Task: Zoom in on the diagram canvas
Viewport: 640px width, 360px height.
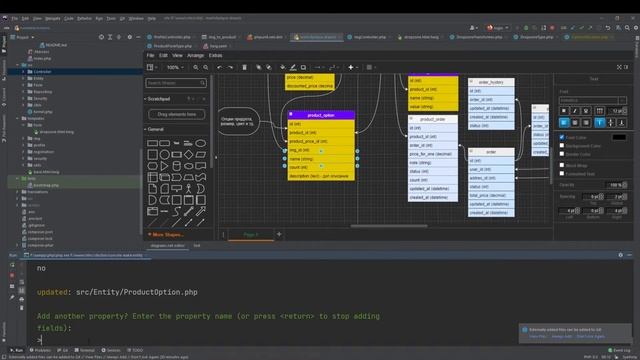Action: coord(196,67)
